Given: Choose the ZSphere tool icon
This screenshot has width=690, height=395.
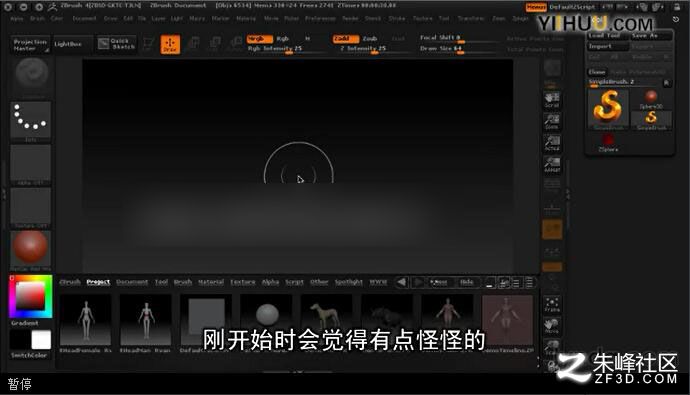Looking at the screenshot, I should click(x=608, y=143).
